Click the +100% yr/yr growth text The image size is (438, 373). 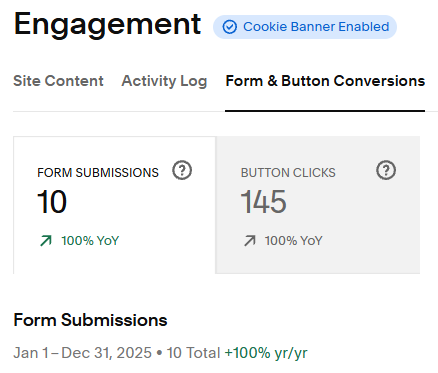266,353
